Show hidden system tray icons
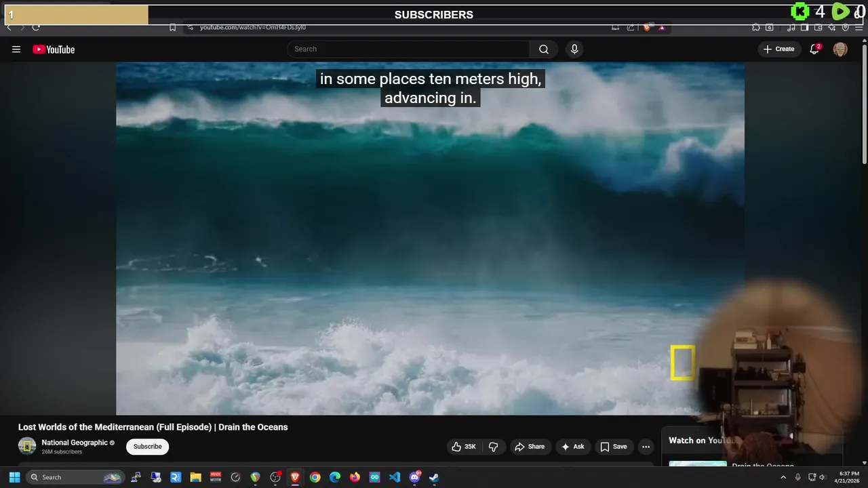868x488 pixels. pyautogui.click(x=783, y=477)
